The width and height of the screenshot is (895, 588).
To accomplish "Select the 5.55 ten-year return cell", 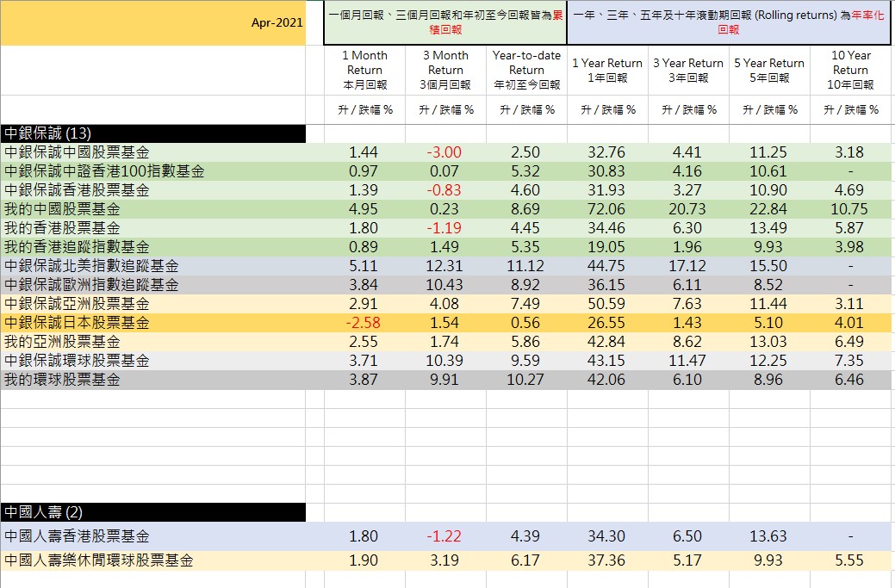I will pos(849,560).
